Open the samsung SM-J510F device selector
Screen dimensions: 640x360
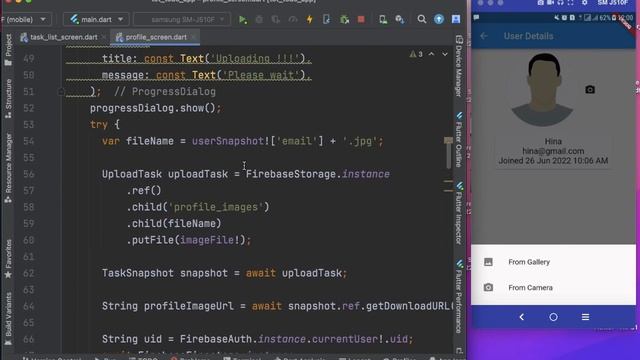pyautogui.click(x=182, y=19)
